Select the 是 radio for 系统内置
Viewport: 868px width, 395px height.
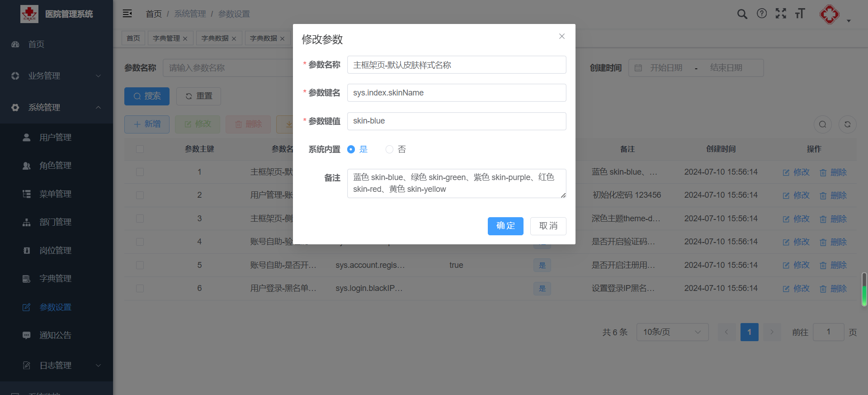click(351, 149)
